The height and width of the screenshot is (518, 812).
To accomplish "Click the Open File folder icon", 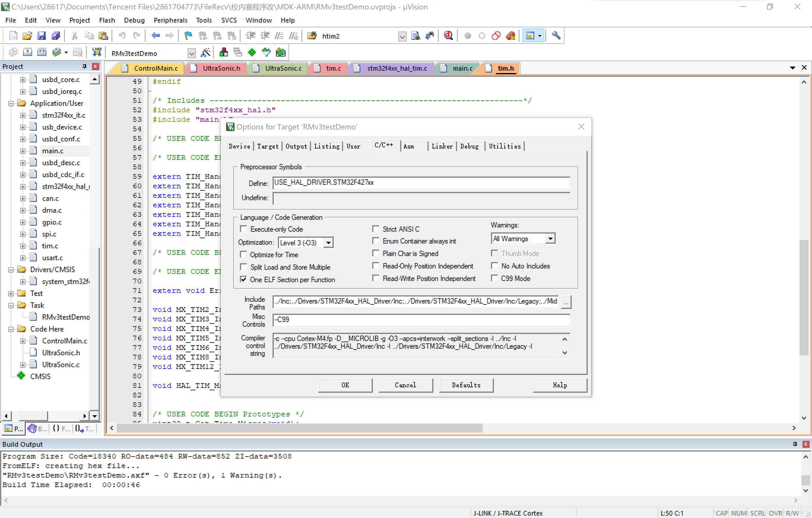I will [27, 36].
